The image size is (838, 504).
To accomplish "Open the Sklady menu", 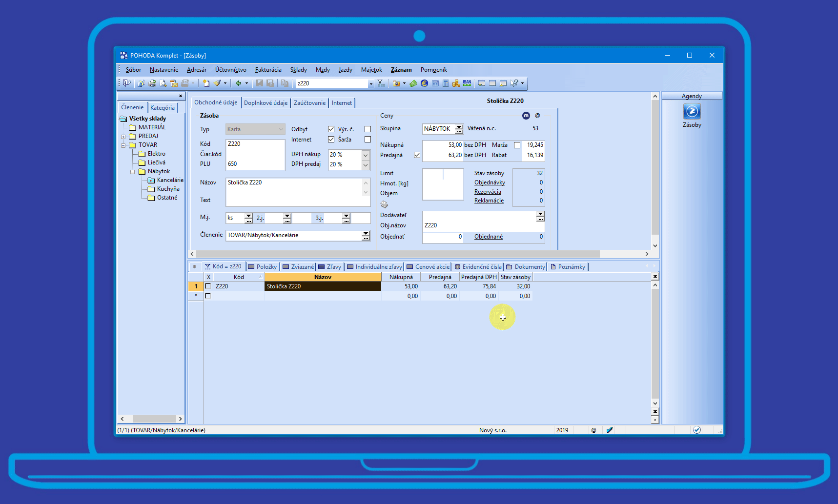I will (x=298, y=70).
